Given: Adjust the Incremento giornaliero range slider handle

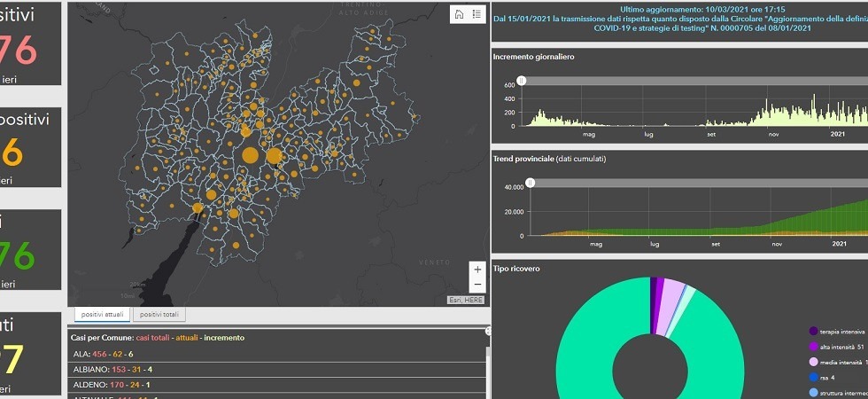Looking at the screenshot, I should [522, 81].
